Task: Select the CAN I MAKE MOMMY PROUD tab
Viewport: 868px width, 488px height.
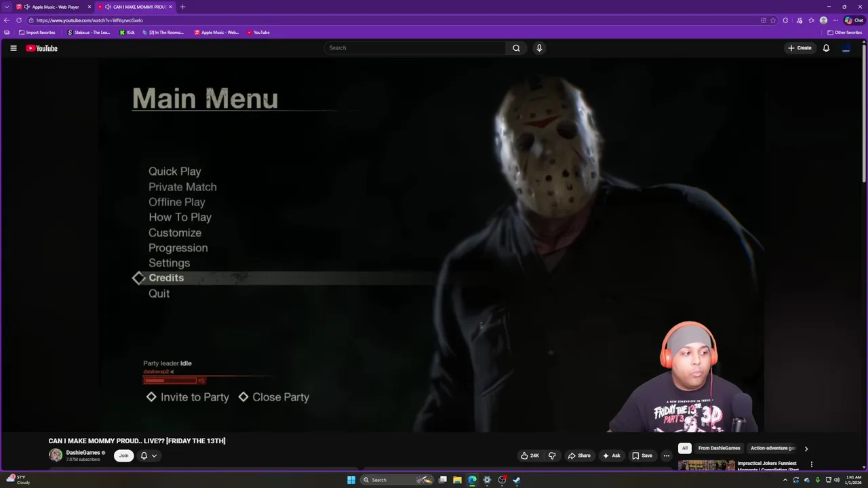Action: [x=136, y=7]
